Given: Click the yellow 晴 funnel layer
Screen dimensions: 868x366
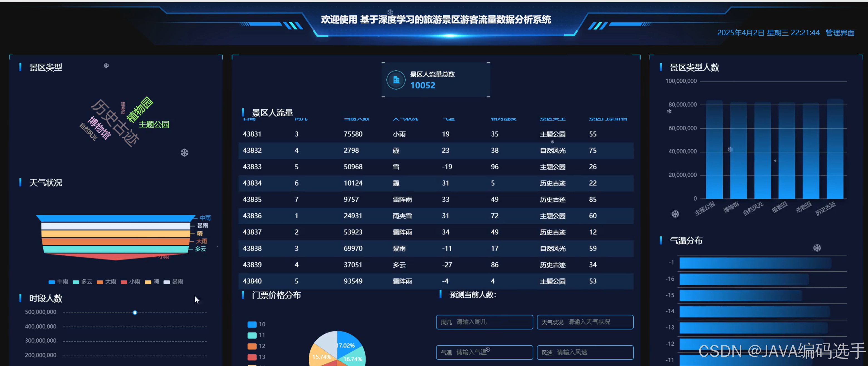Looking at the screenshot, I should (116, 234).
